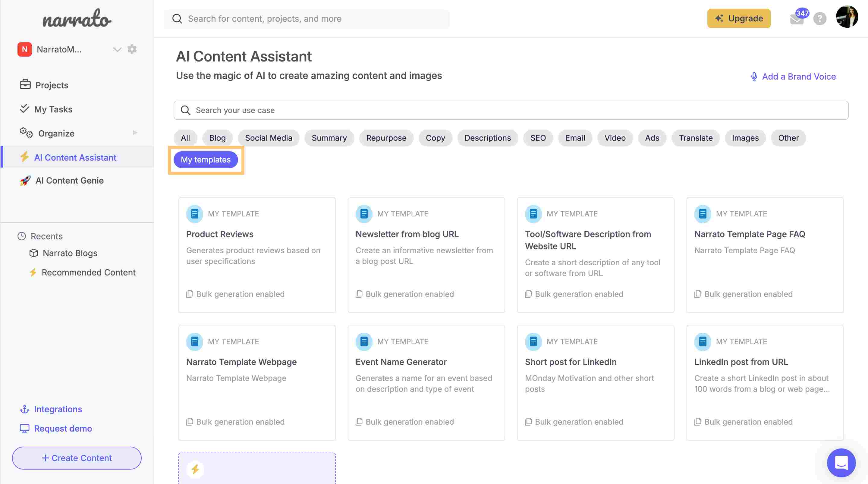Click bulk generation icon on Short post for LinkedIn
The height and width of the screenshot is (484, 868).
pos(528,422)
